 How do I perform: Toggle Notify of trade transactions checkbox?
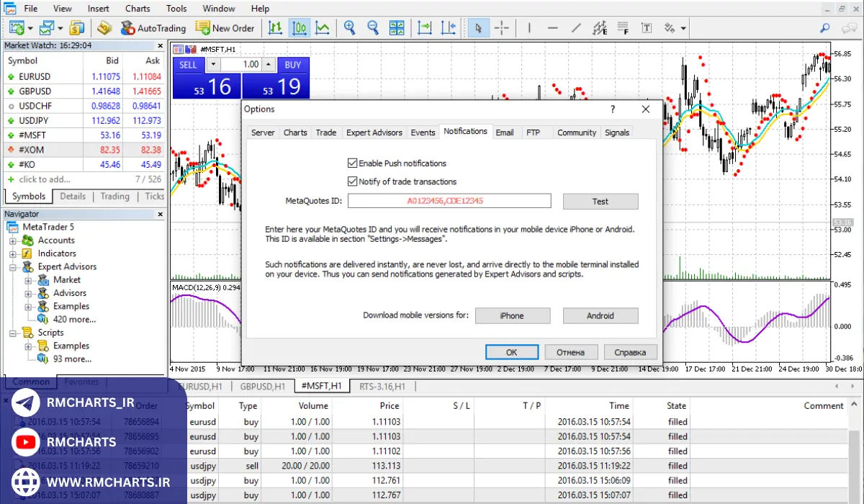(x=353, y=181)
